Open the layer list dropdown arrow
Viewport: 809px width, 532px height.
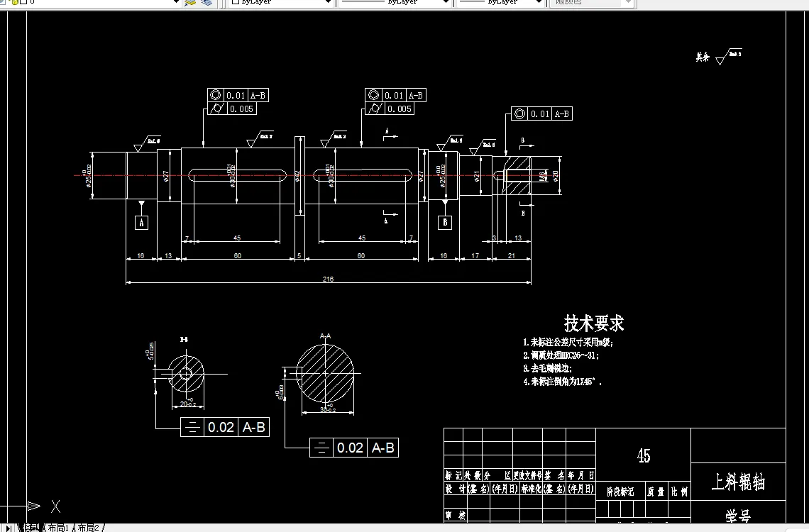click(x=176, y=2)
